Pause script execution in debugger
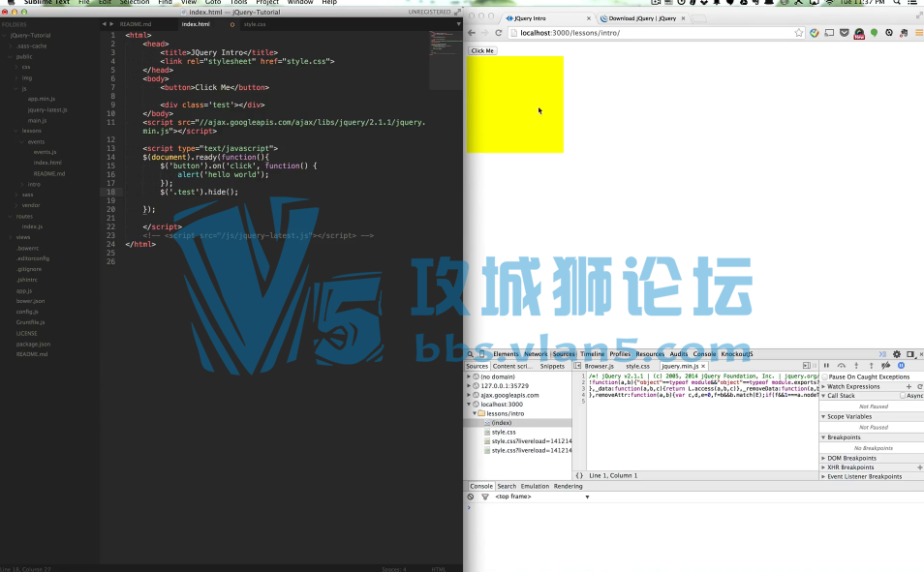This screenshot has width=924, height=572. click(826, 366)
